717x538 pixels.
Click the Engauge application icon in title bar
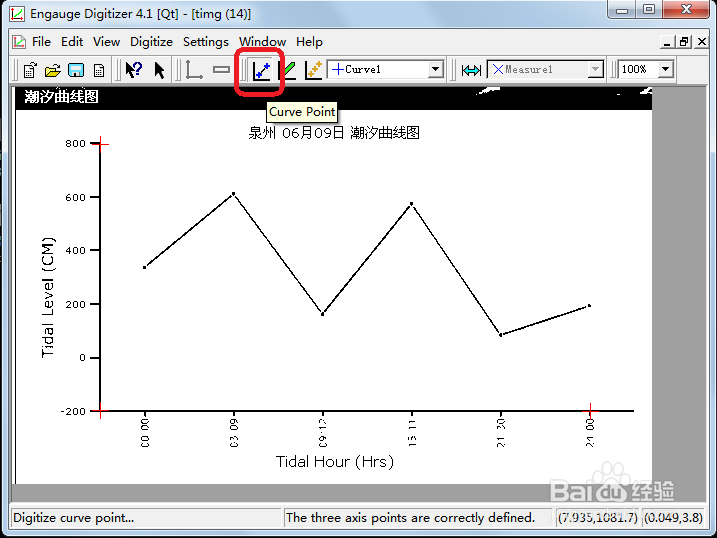pyautogui.click(x=17, y=14)
